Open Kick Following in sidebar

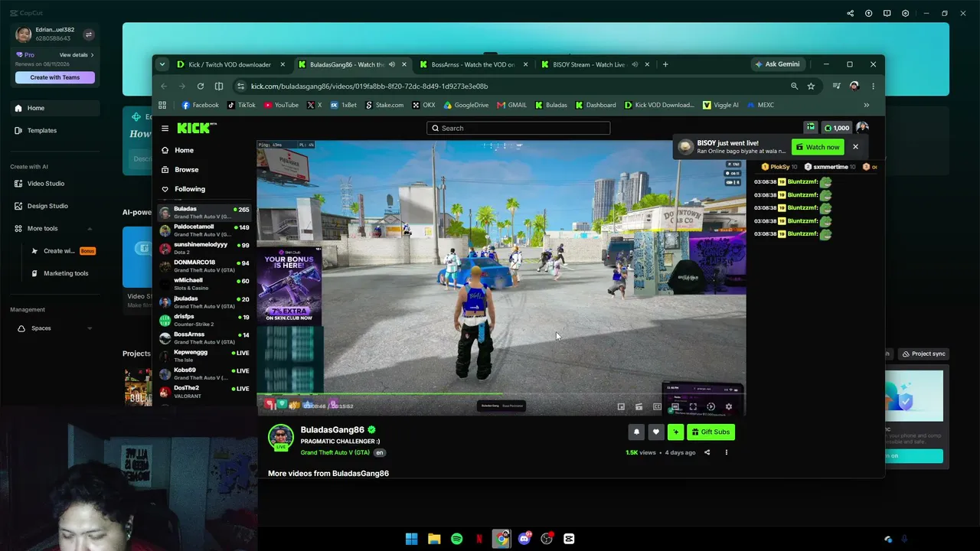(184, 189)
